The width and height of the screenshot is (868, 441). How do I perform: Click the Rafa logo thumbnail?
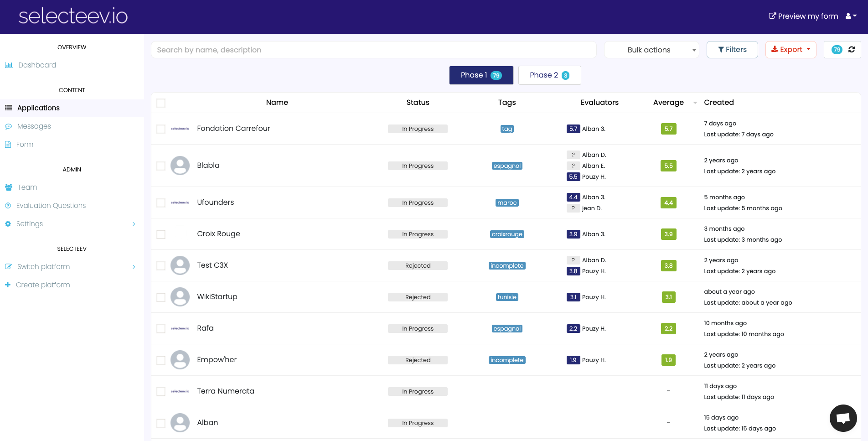180,328
